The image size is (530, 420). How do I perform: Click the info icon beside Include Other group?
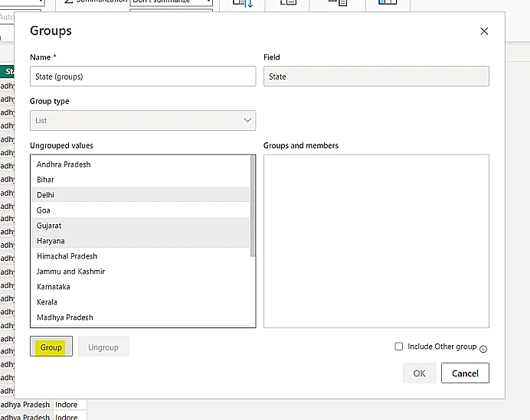[483, 348]
